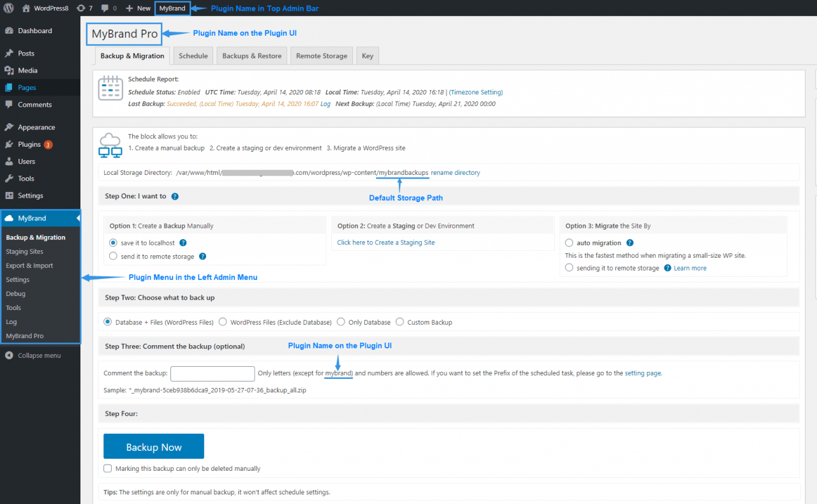The image size is (817, 504).
Task: Open the Remote Storage tab
Action: point(322,56)
